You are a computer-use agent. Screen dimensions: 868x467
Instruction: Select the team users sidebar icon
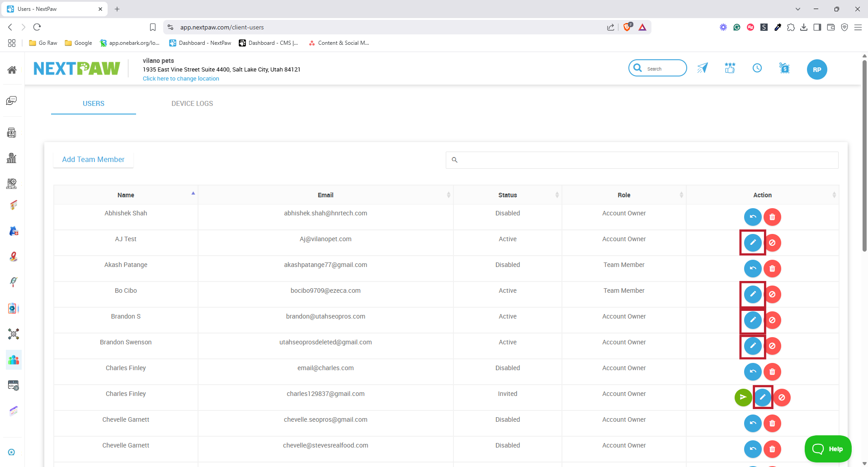coord(14,360)
